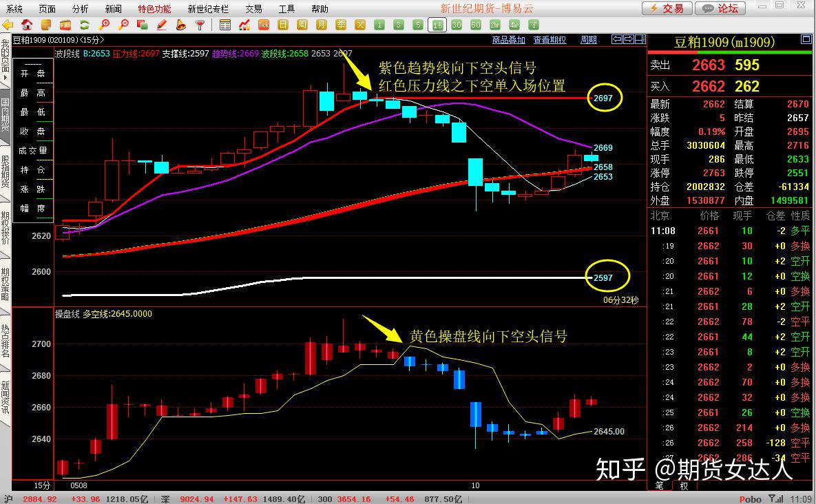Image resolution: width=816 pixels, height=504 pixels.
Task: Open the 期权报价 side tab
Action: pyautogui.click(x=6, y=228)
